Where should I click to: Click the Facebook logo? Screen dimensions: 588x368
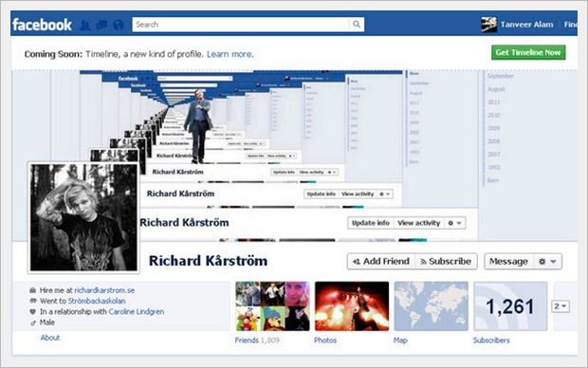[42, 25]
